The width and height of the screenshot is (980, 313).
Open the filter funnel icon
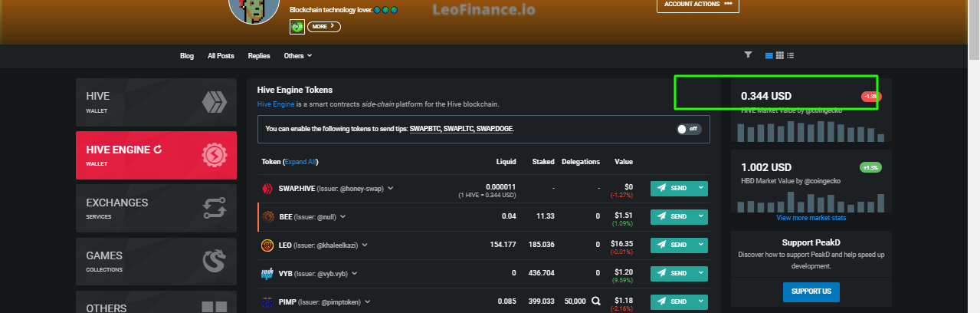[x=748, y=55]
